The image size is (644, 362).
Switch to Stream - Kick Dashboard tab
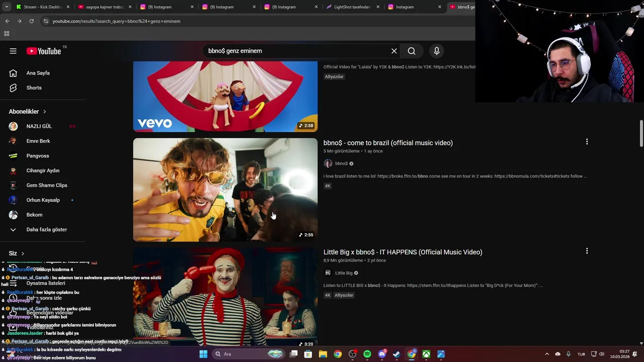coord(42,7)
